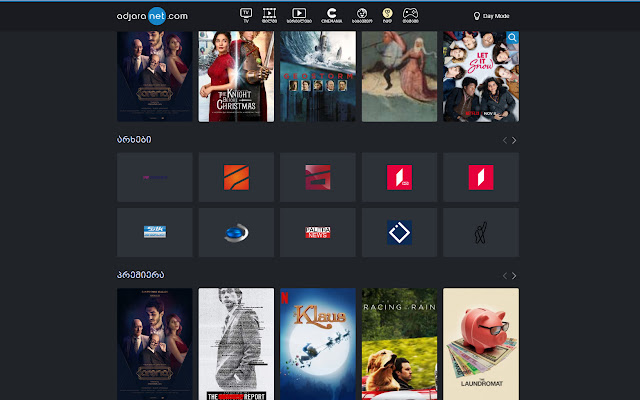Open the dark figure logo channel
Image resolution: width=640 pixels, height=400 pixels.
tap(481, 232)
